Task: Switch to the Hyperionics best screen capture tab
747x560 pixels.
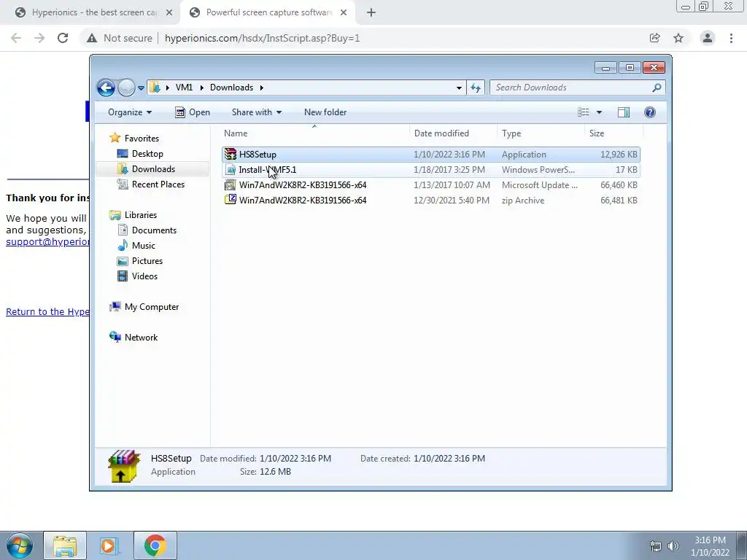Action: point(94,12)
